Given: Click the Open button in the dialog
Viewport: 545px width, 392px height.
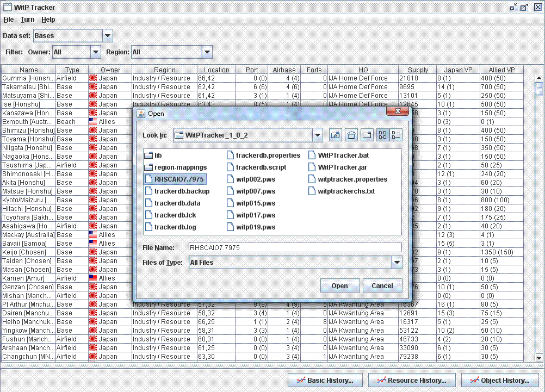Looking at the screenshot, I should (340, 285).
